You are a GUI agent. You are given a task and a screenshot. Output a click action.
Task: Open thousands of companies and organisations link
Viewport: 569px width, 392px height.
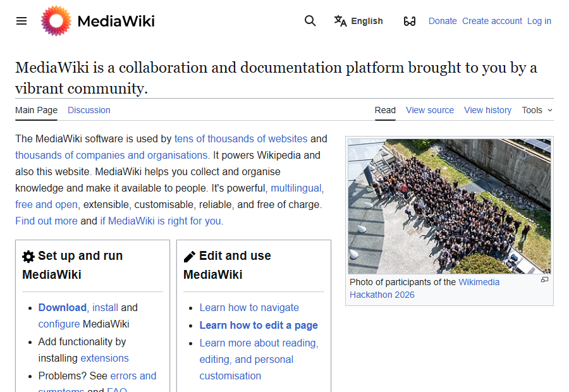click(111, 155)
